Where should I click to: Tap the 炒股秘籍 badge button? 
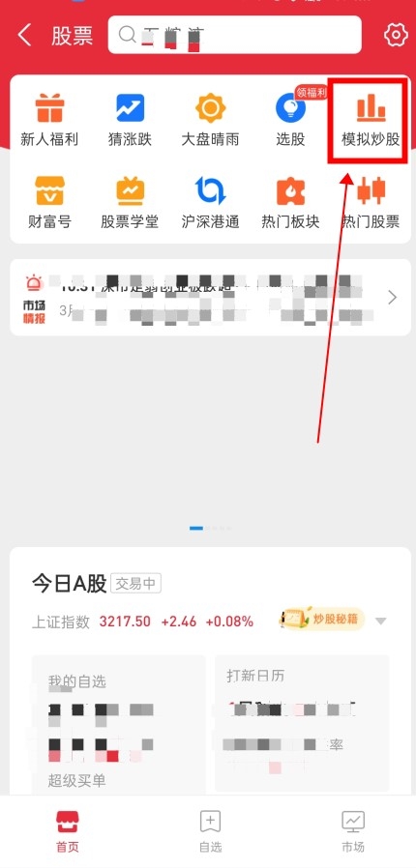(x=321, y=620)
